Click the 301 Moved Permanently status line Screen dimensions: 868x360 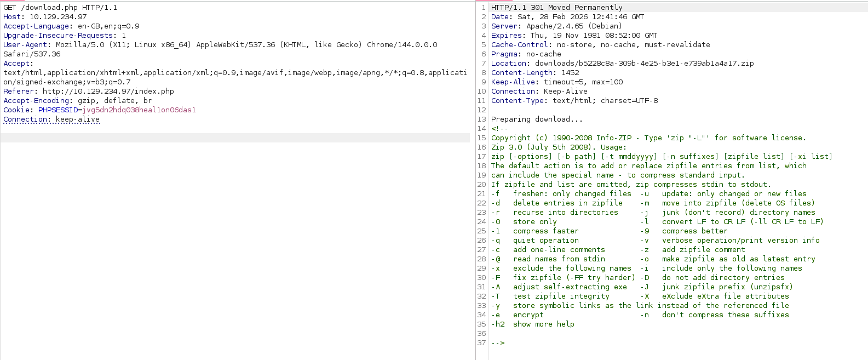tap(556, 8)
